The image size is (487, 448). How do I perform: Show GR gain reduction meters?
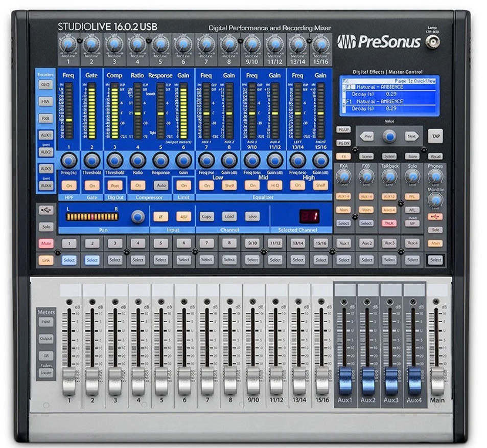click(46, 355)
